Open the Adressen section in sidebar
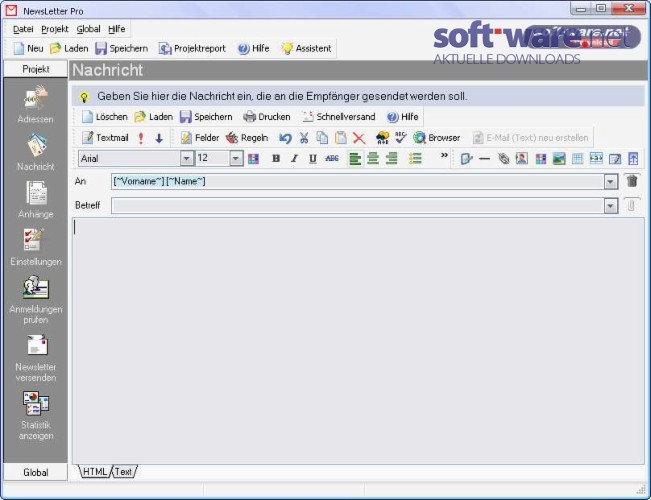 pyautogui.click(x=36, y=104)
